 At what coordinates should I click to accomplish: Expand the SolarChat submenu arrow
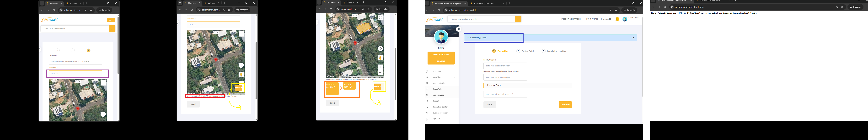(455, 77)
